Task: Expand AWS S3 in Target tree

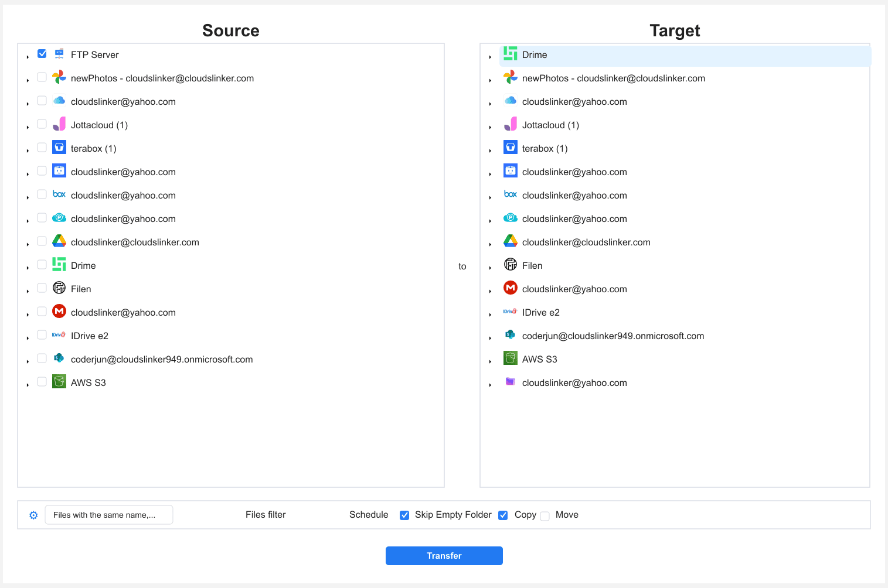Action: pos(490,361)
